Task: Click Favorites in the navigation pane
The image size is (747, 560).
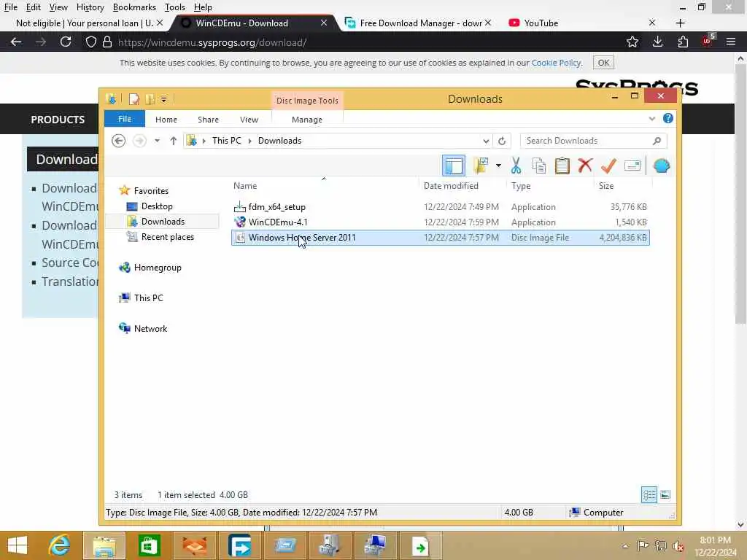Action: click(151, 190)
